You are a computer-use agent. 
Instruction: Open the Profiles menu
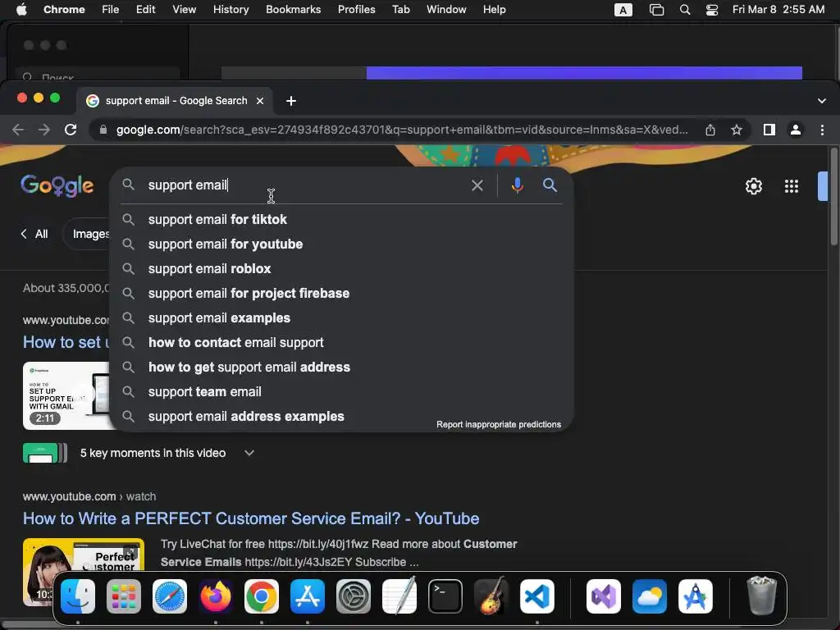[x=356, y=10]
